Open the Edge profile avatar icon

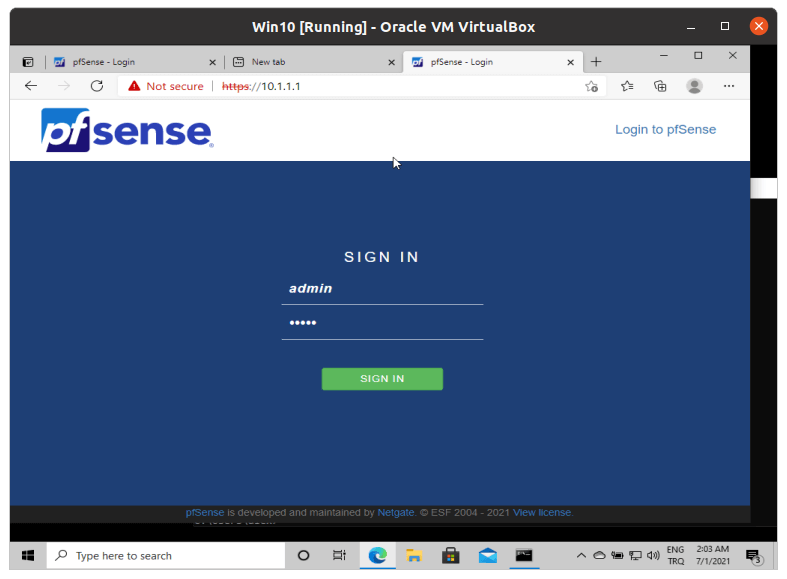pyautogui.click(x=694, y=86)
